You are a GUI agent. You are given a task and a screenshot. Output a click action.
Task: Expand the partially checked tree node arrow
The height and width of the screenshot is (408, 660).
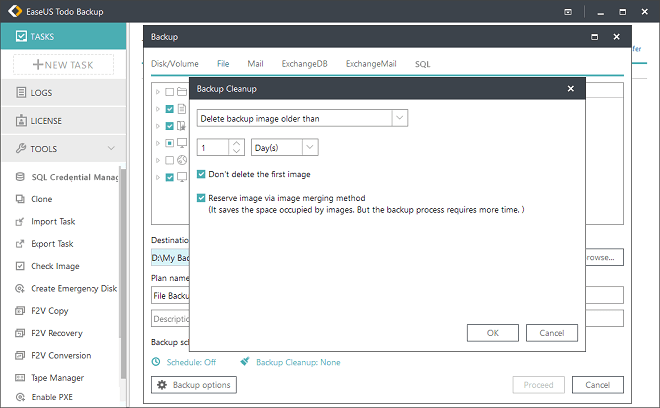158,143
